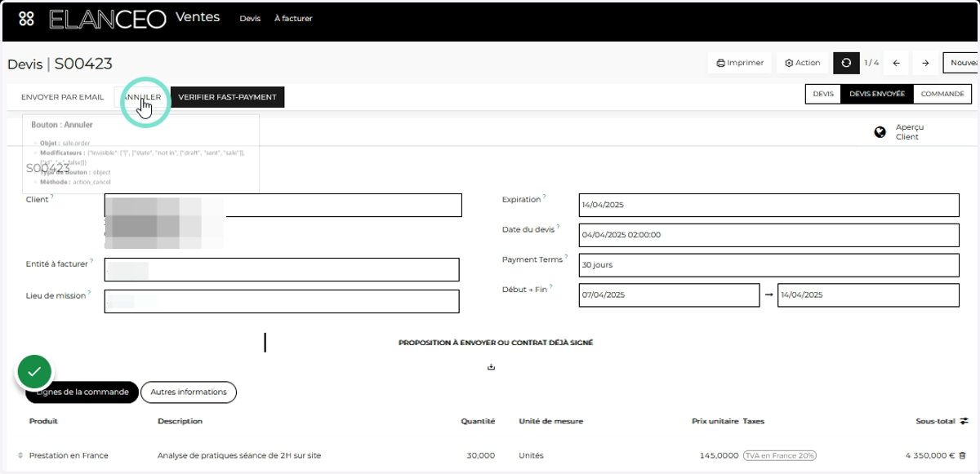Click the Expiration date field
The height and width of the screenshot is (474, 980).
pyautogui.click(x=768, y=206)
